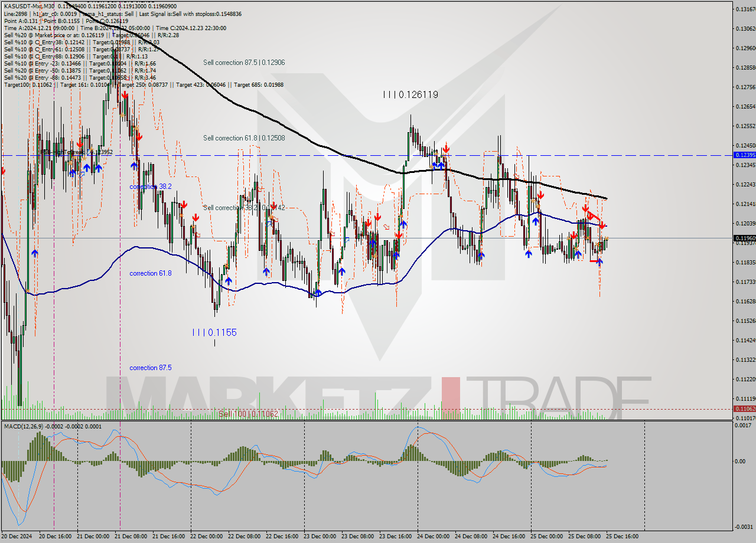Click the '20 Dec 2024' time axis label
The height and width of the screenshot is (543, 756).
[x=18, y=537]
